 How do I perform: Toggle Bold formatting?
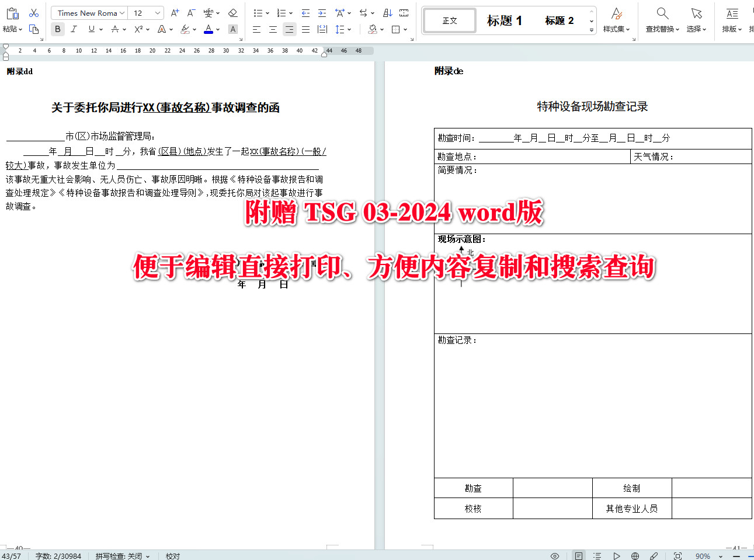(57, 29)
